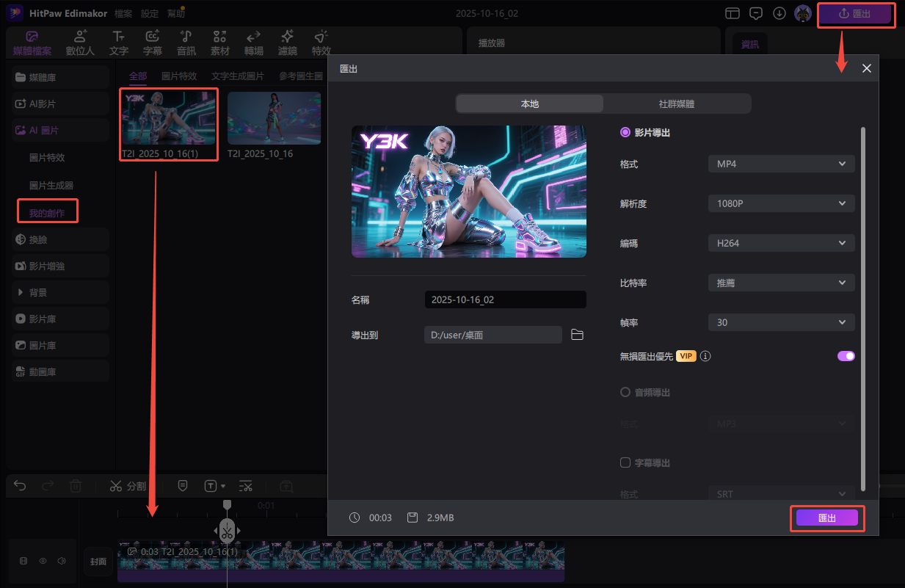Open the 字幕 subtitles panel
The image size is (905, 588).
click(153, 43)
